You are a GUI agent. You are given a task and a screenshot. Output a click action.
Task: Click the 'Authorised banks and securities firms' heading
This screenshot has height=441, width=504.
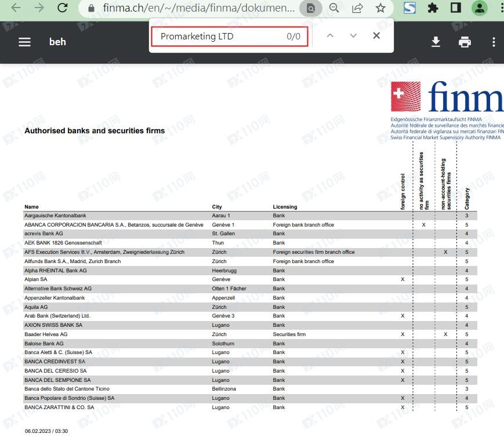(x=95, y=131)
